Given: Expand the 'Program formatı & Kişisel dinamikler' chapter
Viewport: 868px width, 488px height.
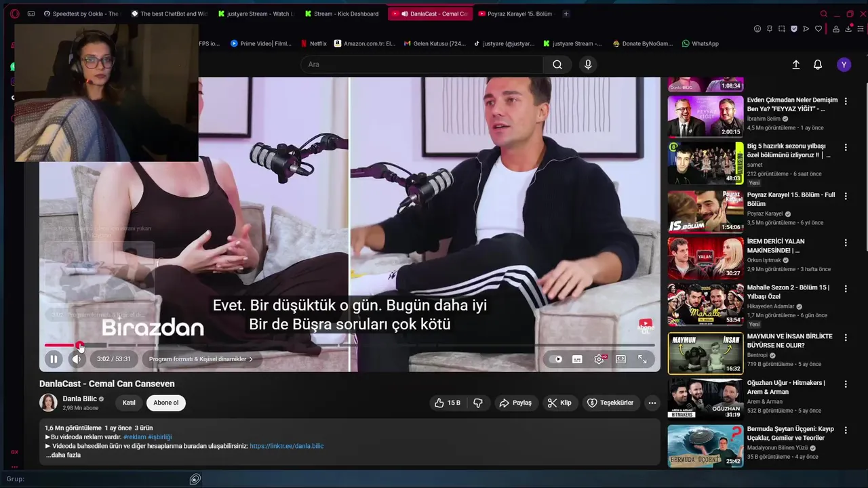Looking at the screenshot, I should [201, 359].
